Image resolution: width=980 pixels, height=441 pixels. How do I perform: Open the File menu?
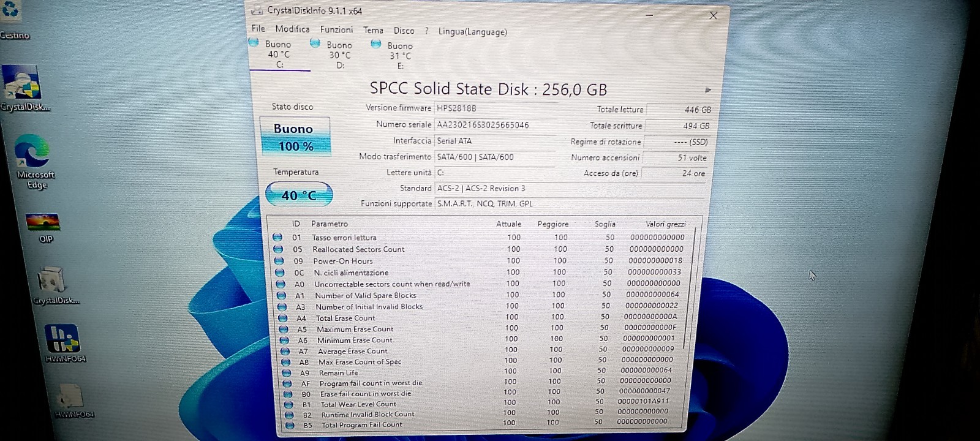pyautogui.click(x=258, y=28)
